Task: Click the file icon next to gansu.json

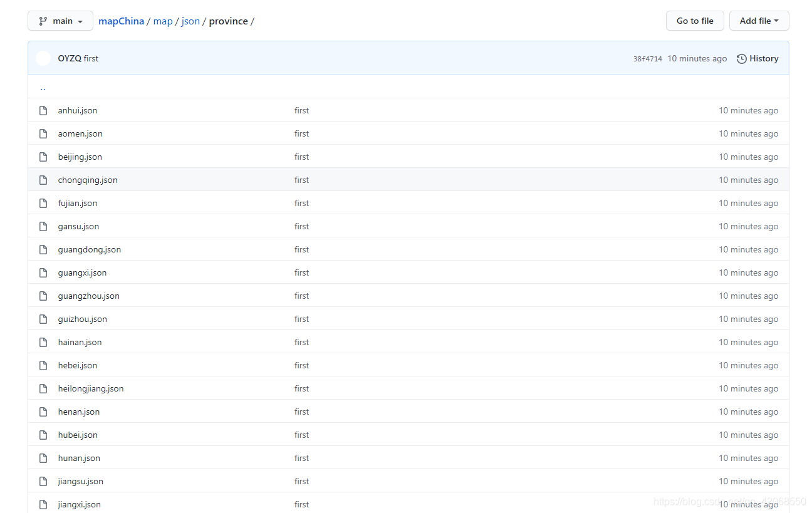Action: (43, 226)
